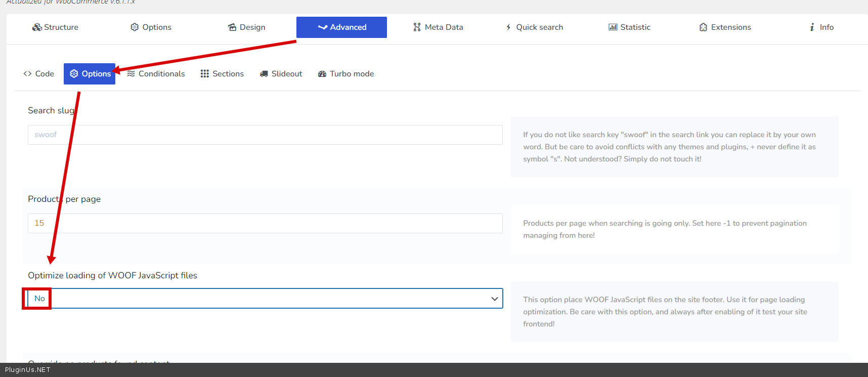Click the Extensions puzzle icon

703,27
